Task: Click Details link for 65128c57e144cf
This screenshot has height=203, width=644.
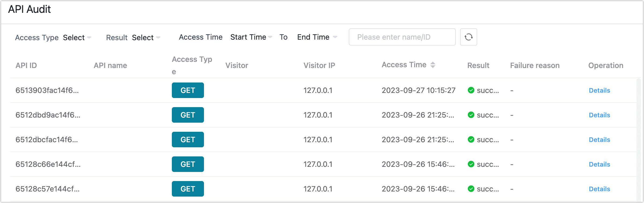Action: point(599,189)
